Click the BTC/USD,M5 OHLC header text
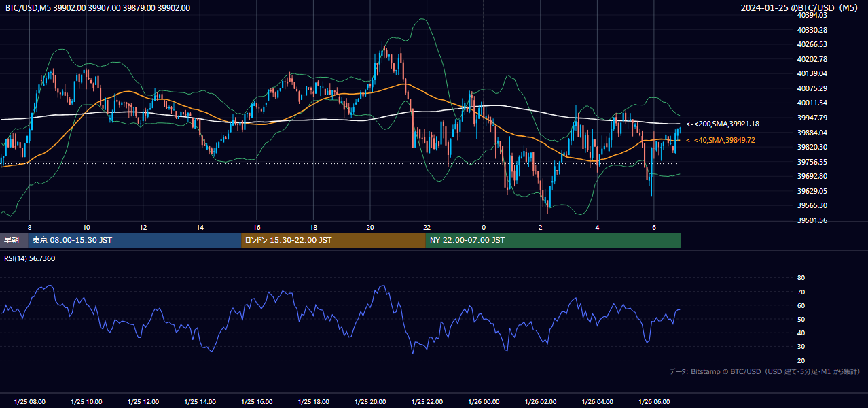Image resolution: width=868 pixels, height=408 pixels. 98,8
